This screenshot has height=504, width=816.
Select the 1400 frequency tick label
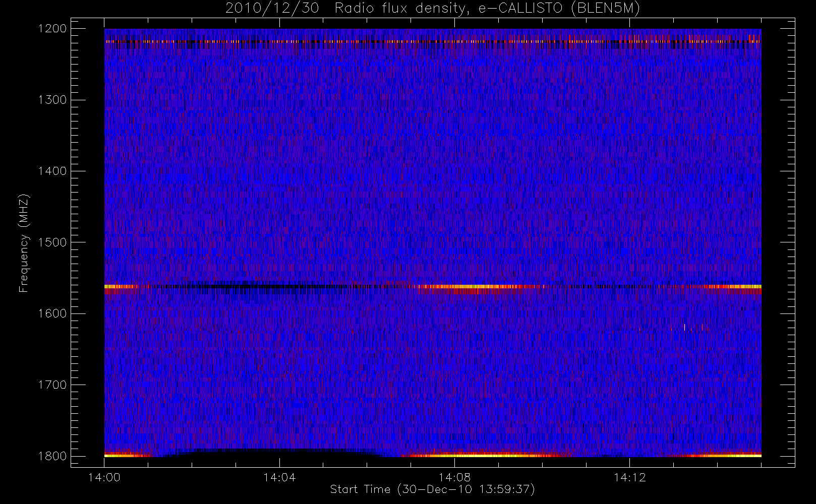click(52, 171)
